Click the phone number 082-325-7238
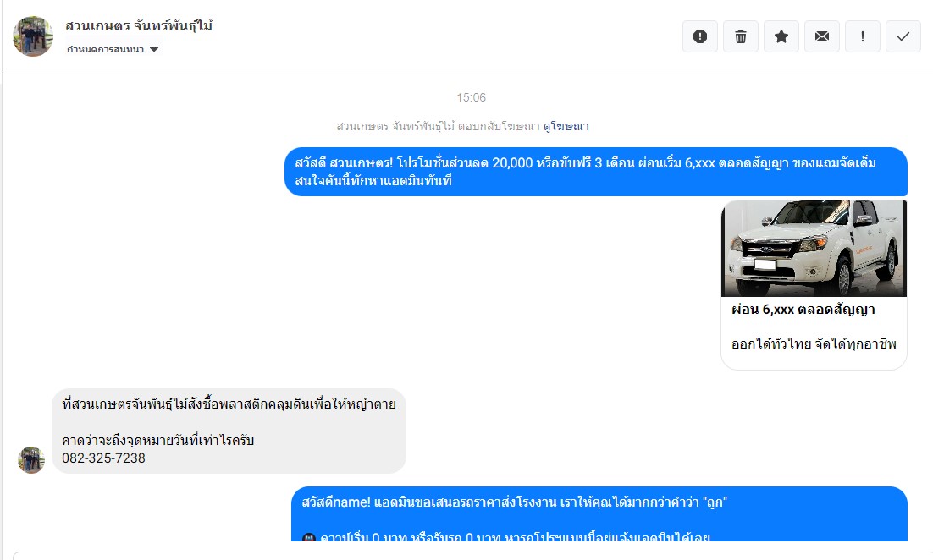Image resolution: width=933 pixels, height=560 pixels. tap(103, 458)
